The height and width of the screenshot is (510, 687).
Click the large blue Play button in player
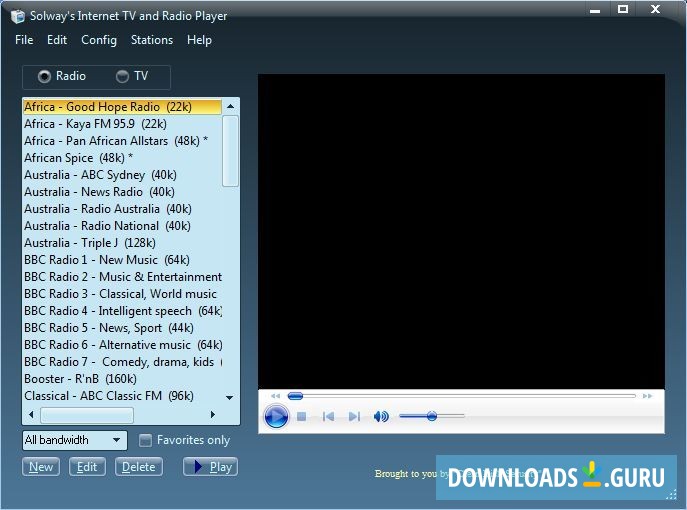tap(276, 416)
